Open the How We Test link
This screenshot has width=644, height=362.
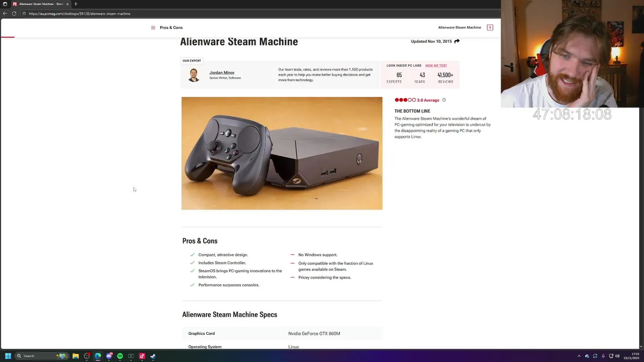pyautogui.click(x=436, y=66)
